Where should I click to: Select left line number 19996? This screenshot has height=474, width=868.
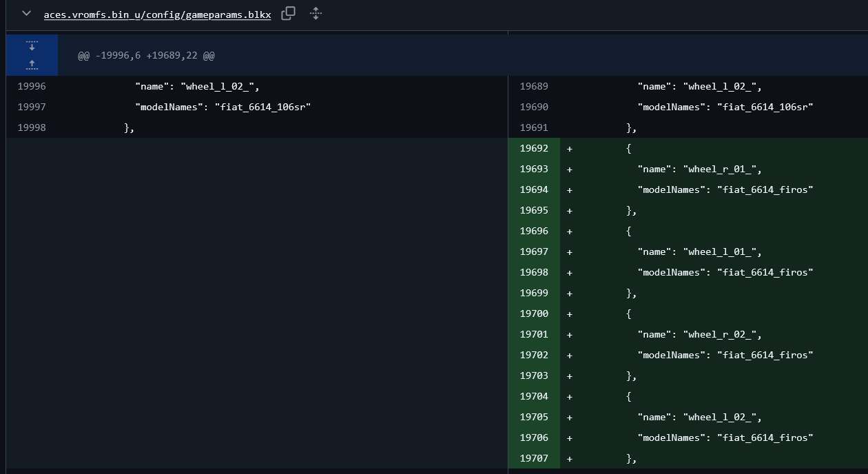coord(32,86)
